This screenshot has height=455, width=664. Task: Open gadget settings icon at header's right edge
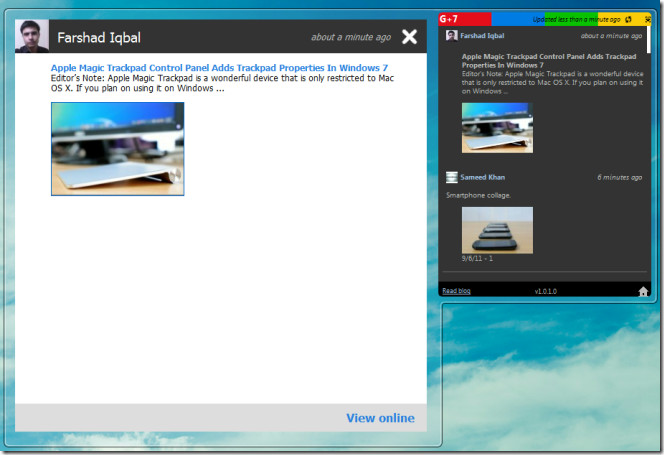(x=647, y=19)
